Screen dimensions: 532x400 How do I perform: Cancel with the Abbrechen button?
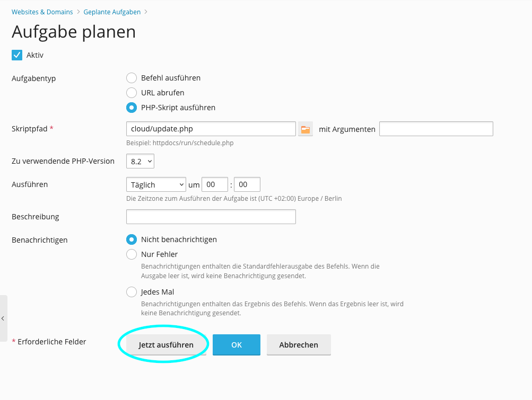tap(299, 345)
